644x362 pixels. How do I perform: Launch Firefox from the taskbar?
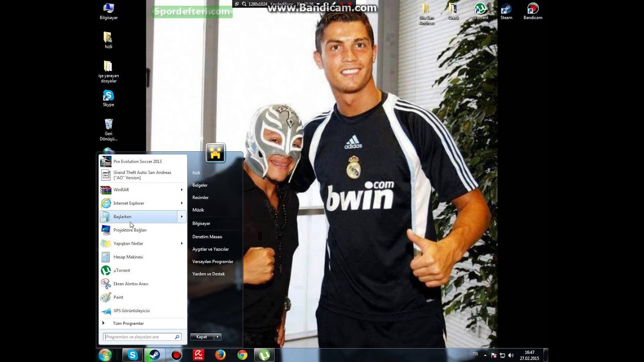[220, 355]
